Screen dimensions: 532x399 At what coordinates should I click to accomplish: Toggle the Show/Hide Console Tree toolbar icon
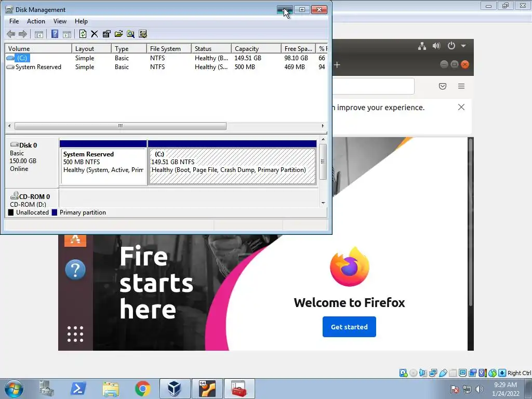pyautogui.click(x=39, y=34)
